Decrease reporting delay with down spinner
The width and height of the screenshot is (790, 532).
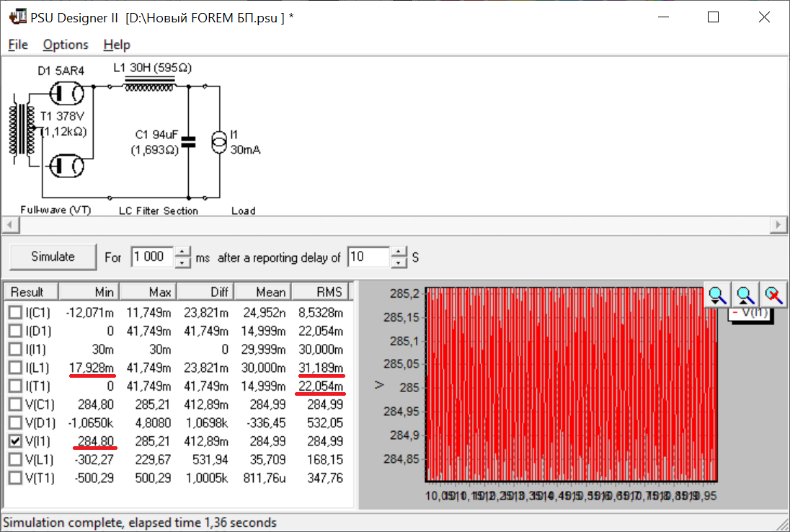(399, 262)
